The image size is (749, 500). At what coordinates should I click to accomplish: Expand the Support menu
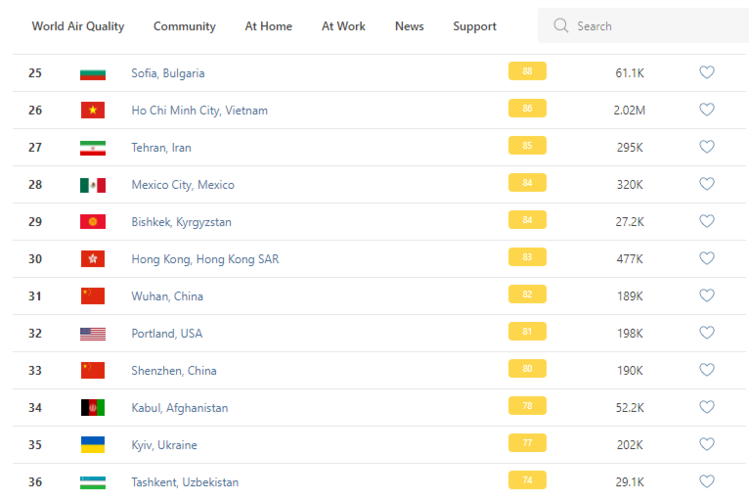point(474,26)
